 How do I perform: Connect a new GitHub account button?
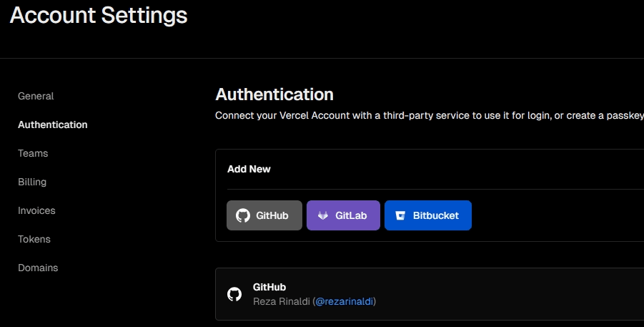click(x=264, y=215)
